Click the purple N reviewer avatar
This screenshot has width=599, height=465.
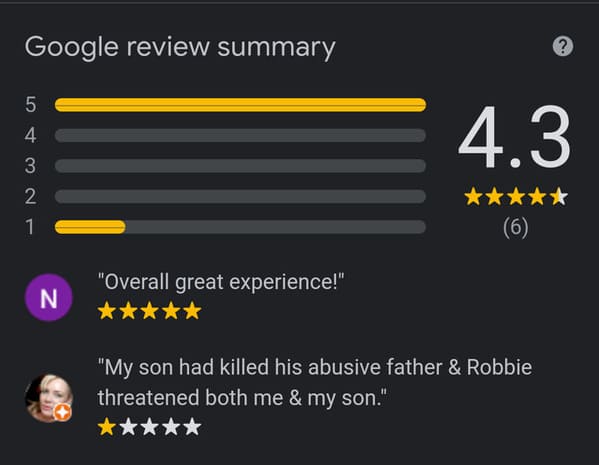coord(49,297)
